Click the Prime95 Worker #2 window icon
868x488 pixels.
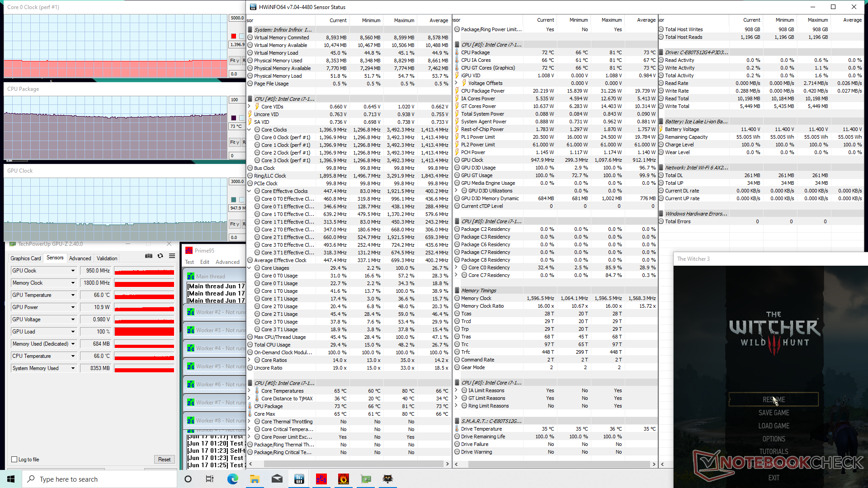(x=191, y=312)
